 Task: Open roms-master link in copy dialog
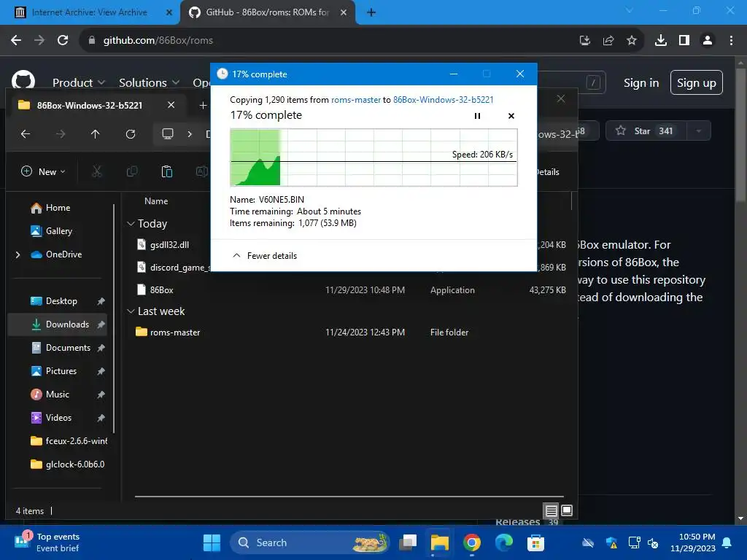356,99
